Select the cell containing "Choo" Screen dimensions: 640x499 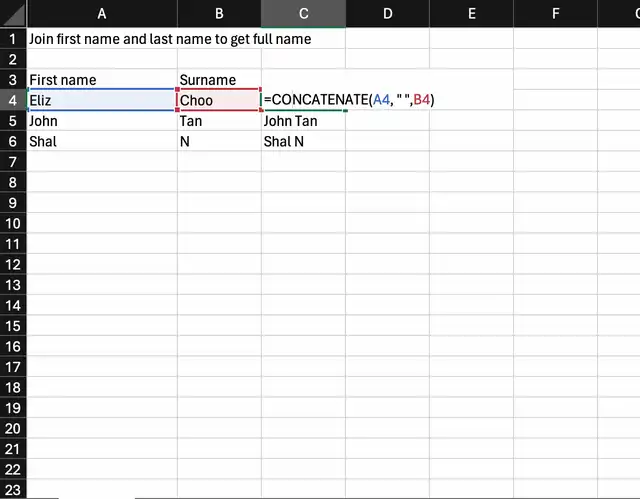pos(219,100)
